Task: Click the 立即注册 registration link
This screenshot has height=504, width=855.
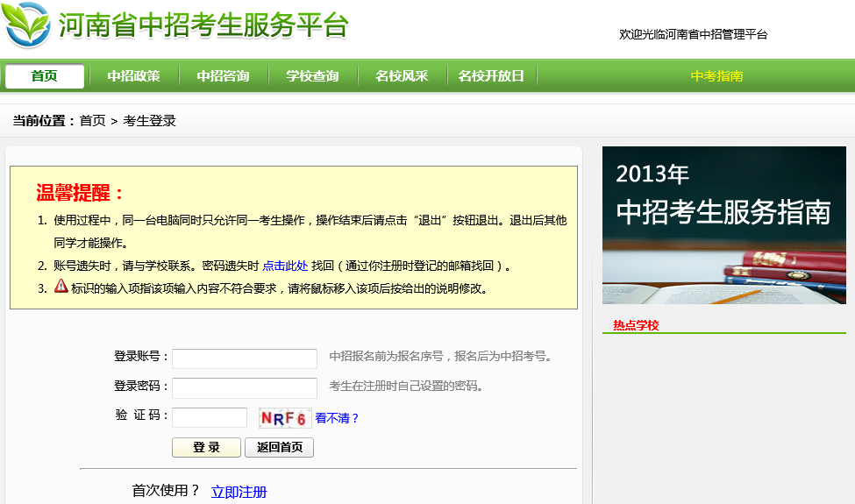Action: pyautogui.click(x=239, y=492)
